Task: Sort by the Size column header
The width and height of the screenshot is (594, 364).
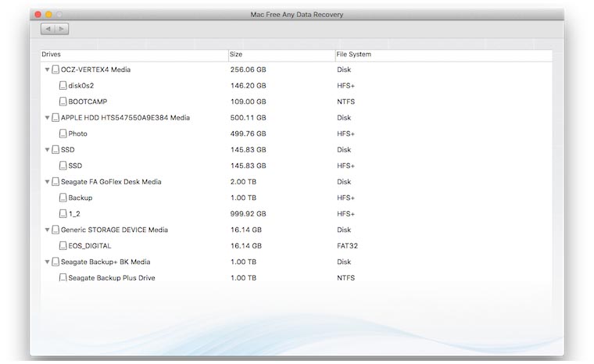Action: [282, 55]
